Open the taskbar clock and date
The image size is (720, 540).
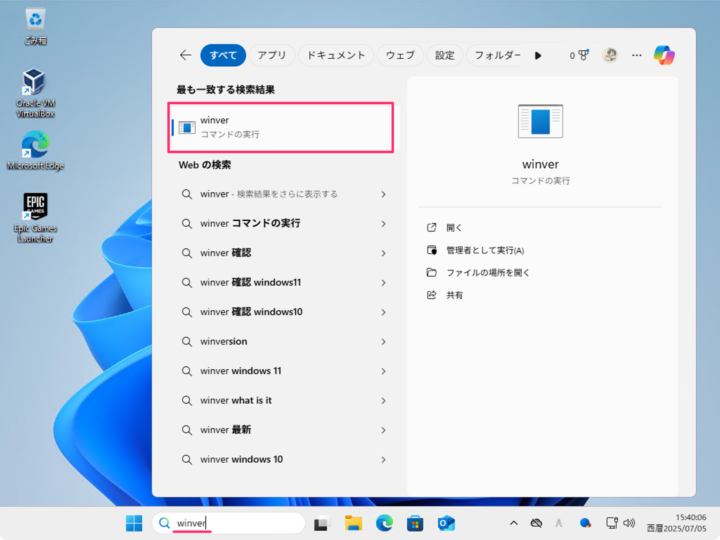676,523
